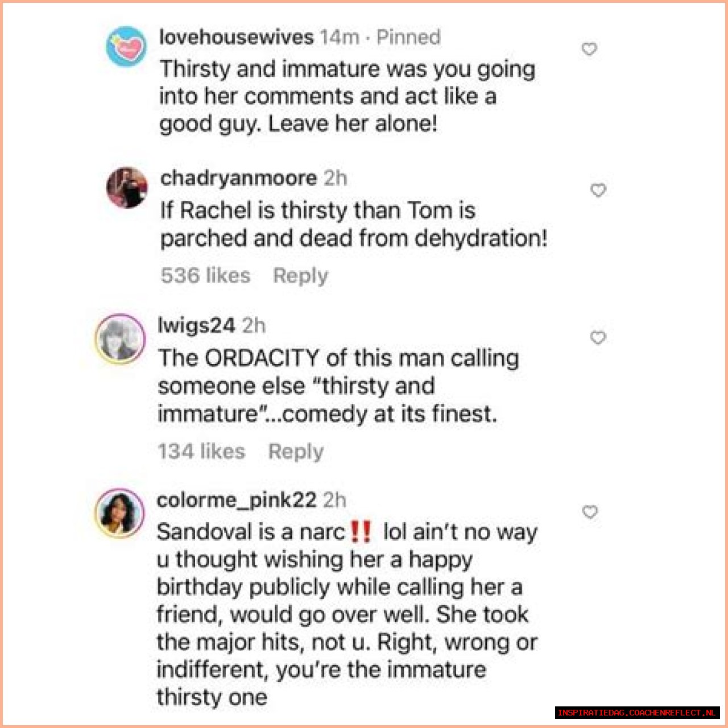Open colorme_pink22 username link
The width and height of the screenshot is (728, 728).
(236, 500)
